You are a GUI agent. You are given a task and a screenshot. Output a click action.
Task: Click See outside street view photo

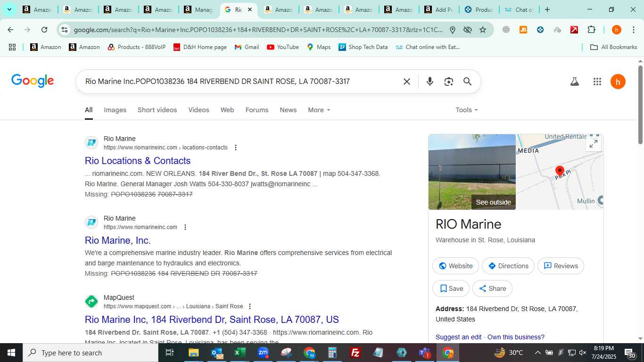(472, 172)
